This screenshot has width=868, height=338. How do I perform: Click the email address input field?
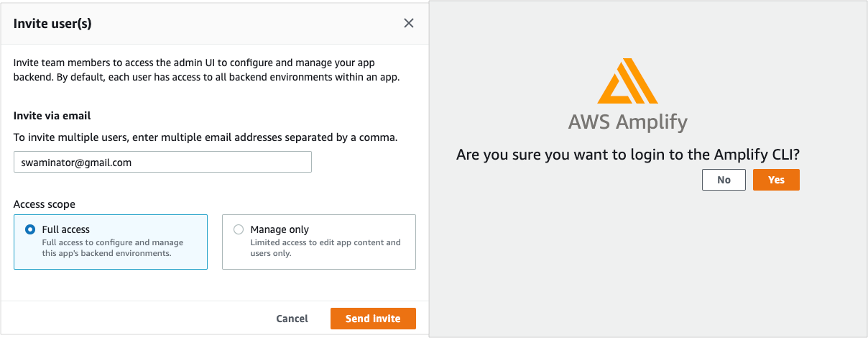click(162, 163)
